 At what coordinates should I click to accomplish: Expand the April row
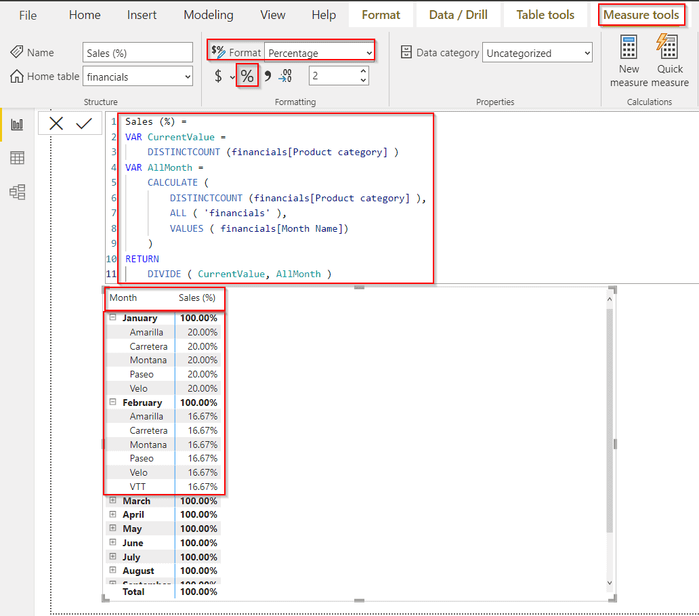pyautogui.click(x=113, y=514)
